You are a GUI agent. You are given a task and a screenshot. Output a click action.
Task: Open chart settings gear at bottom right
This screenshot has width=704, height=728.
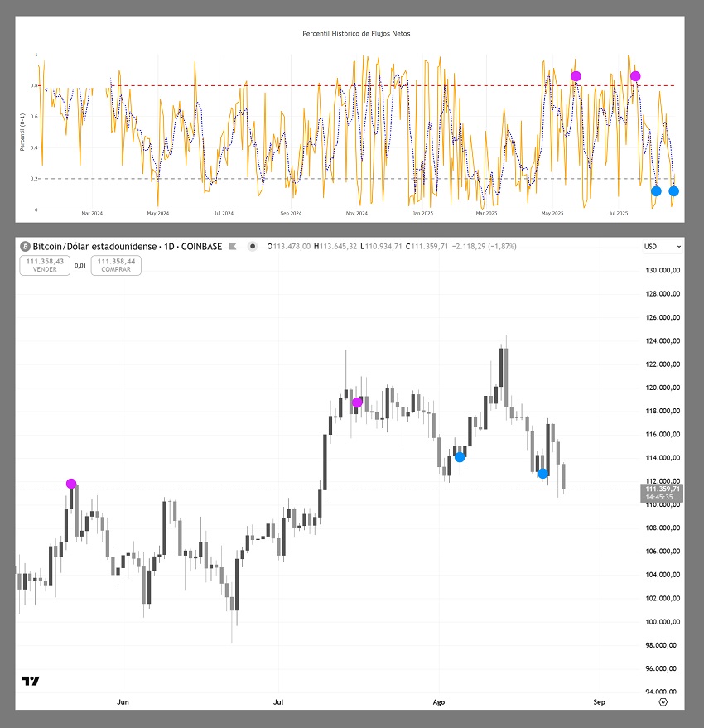pos(663,702)
